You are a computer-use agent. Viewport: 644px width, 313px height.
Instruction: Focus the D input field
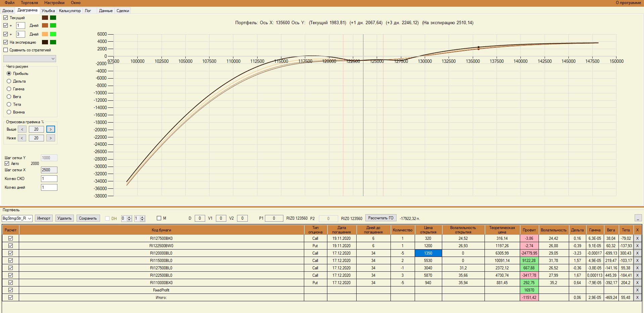coord(200,218)
